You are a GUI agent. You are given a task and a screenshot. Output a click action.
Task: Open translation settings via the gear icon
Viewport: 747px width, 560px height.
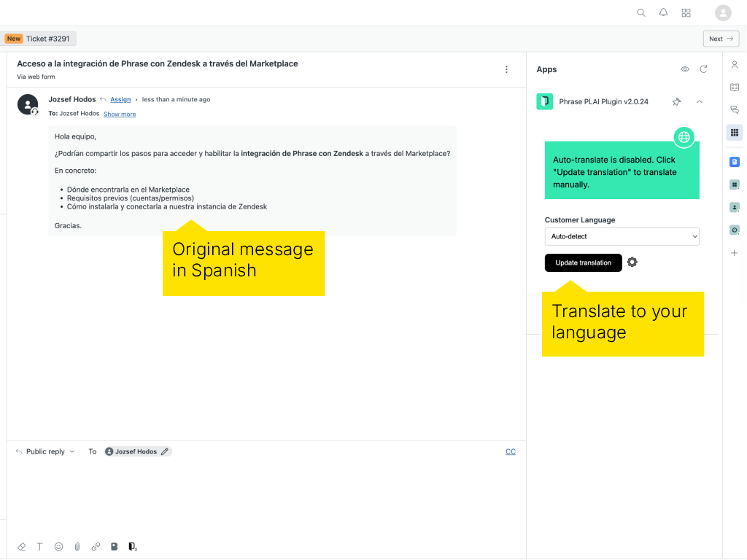pyautogui.click(x=632, y=262)
